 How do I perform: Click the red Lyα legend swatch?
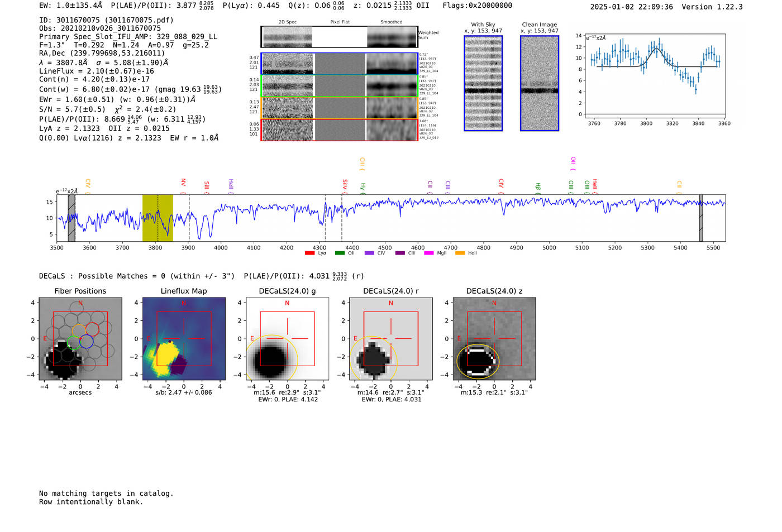[309, 253]
